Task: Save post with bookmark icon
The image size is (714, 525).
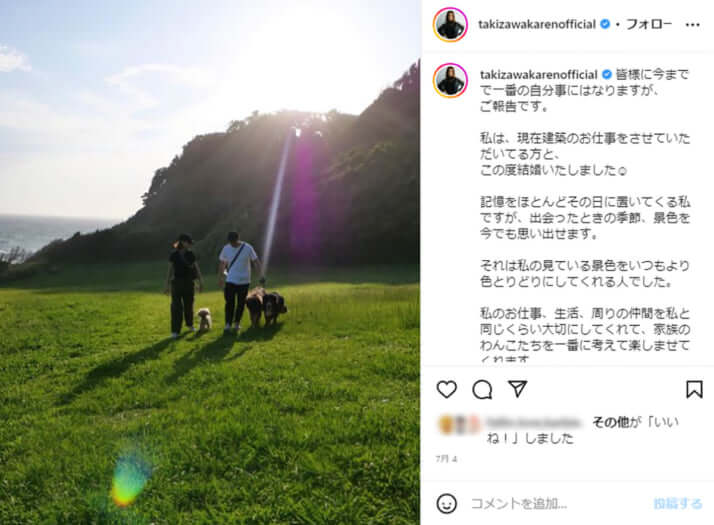Action: [694, 390]
